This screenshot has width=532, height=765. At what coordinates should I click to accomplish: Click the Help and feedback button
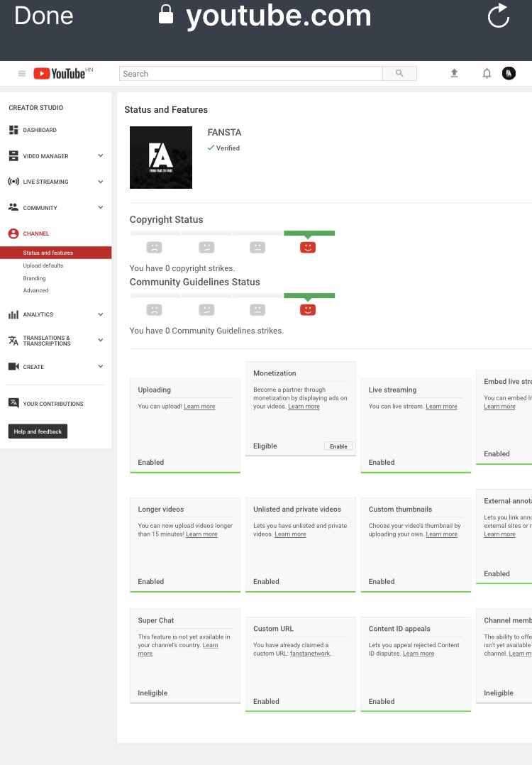click(38, 431)
